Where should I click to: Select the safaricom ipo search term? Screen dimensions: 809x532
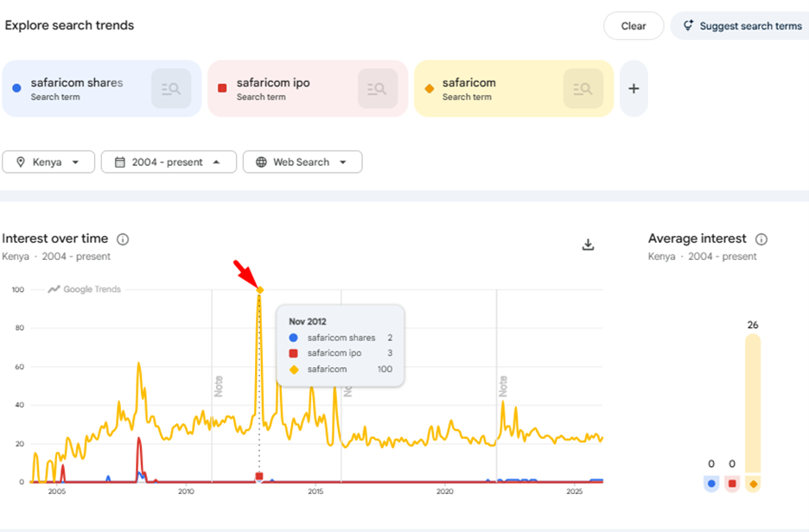point(272,83)
